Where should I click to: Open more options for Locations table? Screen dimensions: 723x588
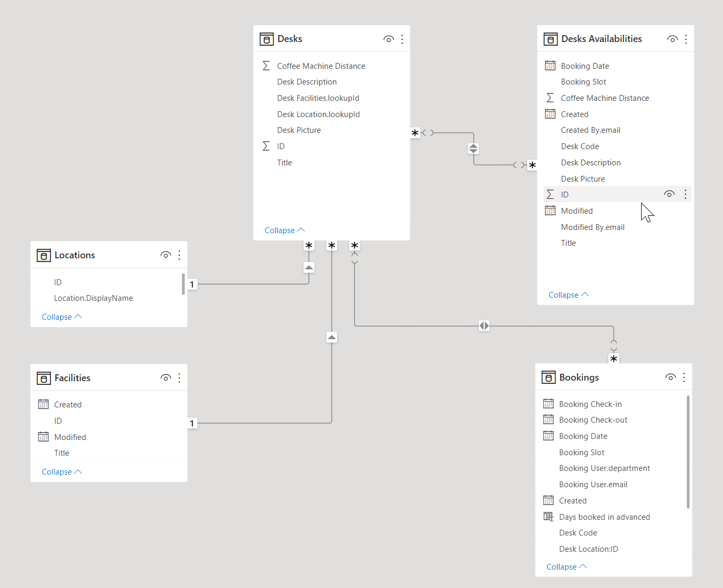(180, 255)
